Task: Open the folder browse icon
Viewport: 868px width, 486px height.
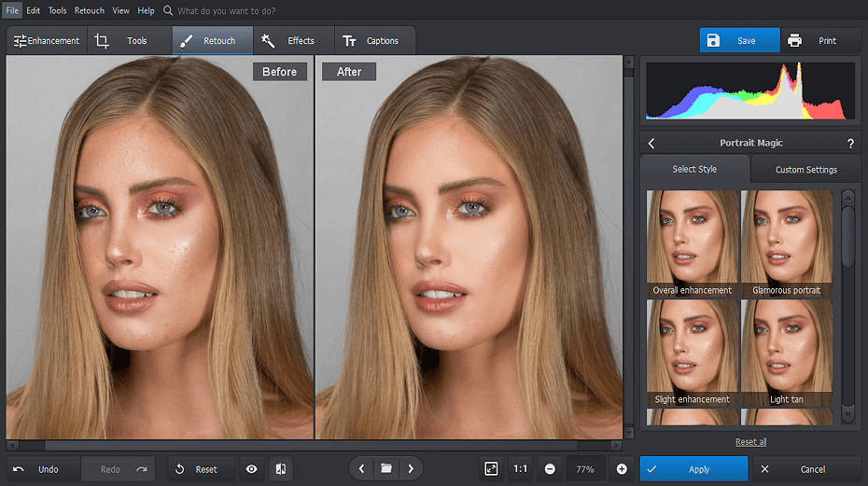Action: (385, 468)
